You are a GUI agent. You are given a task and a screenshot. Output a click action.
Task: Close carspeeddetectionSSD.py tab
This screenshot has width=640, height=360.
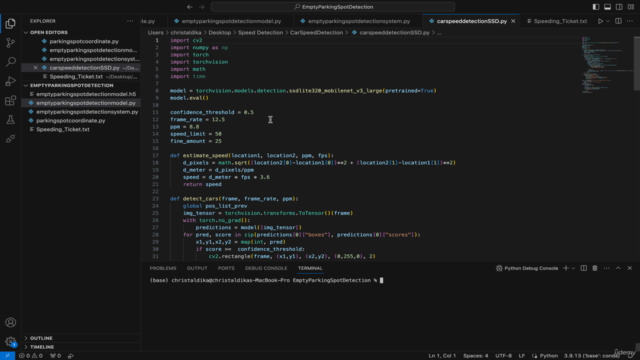click(x=513, y=21)
